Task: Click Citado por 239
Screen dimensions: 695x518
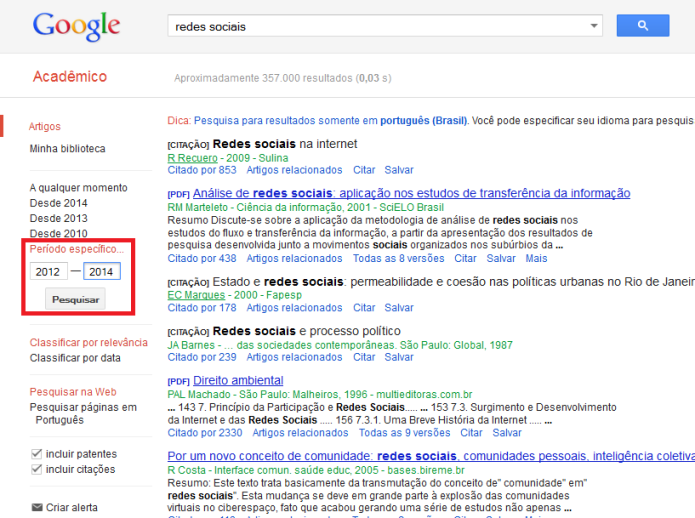Action: point(202,357)
